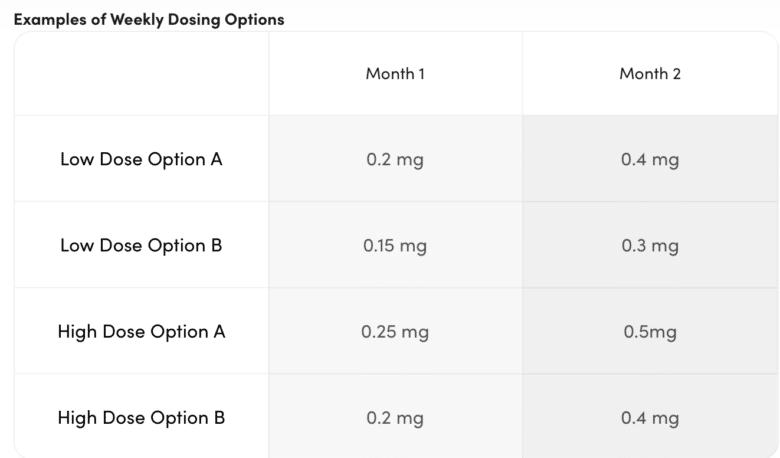The height and width of the screenshot is (458, 780).
Task: Select High Dose Option B's Month 2 dose
Action: pyautogui.click(x=650, y=417)
